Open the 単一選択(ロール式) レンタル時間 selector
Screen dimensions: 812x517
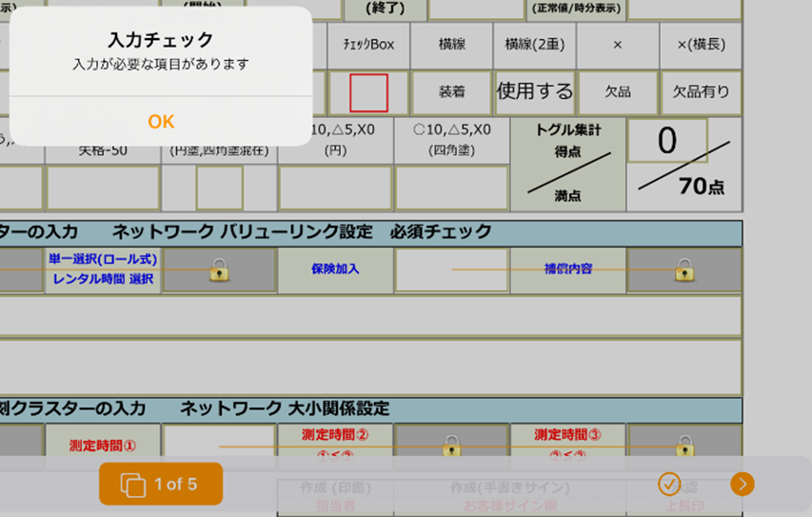[x=103, y=269]
